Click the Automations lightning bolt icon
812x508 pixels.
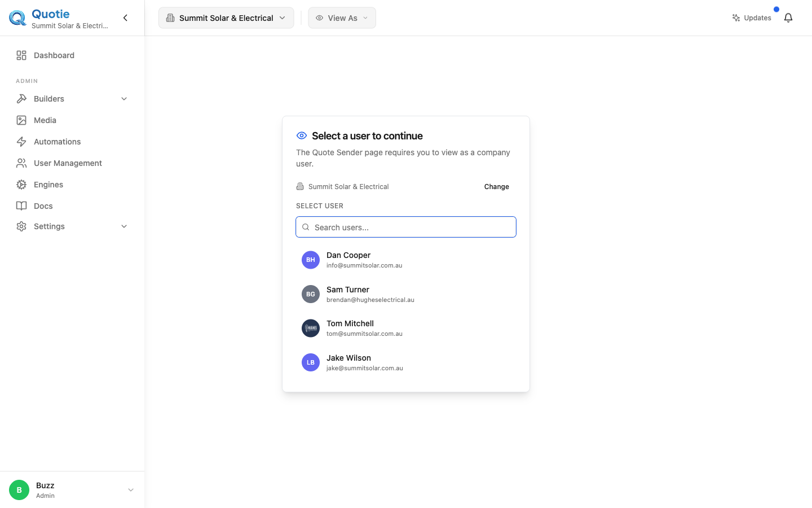[x=21, y=142]
